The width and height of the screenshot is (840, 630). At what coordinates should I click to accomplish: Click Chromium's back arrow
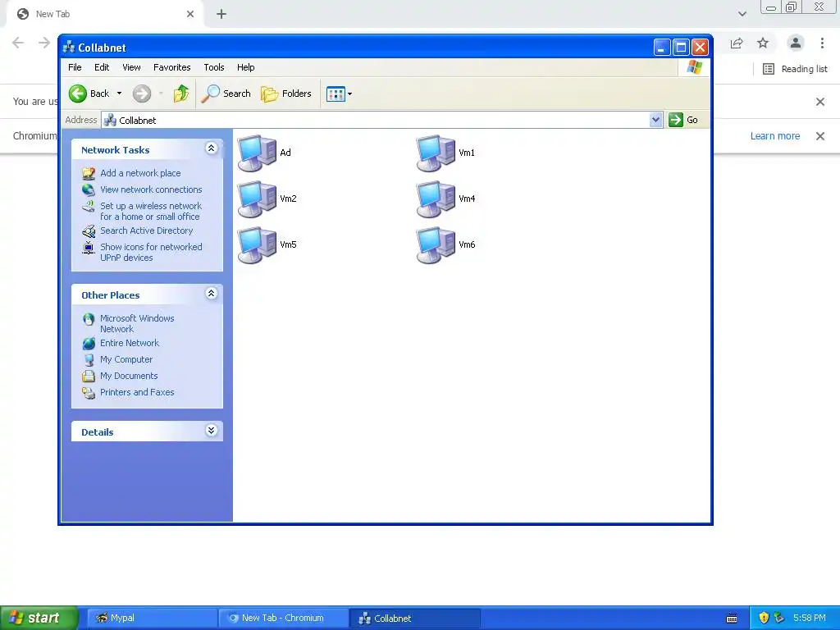pos(18,43)
